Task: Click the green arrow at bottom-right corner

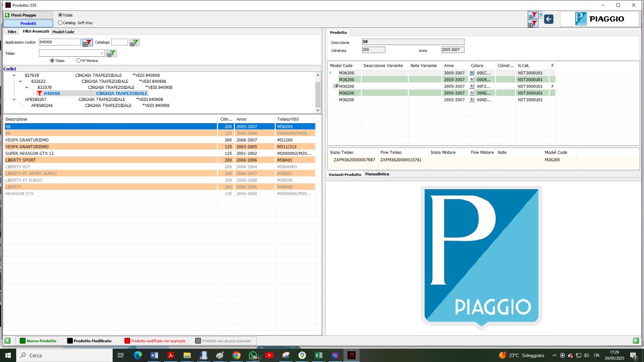Action: 636,341
